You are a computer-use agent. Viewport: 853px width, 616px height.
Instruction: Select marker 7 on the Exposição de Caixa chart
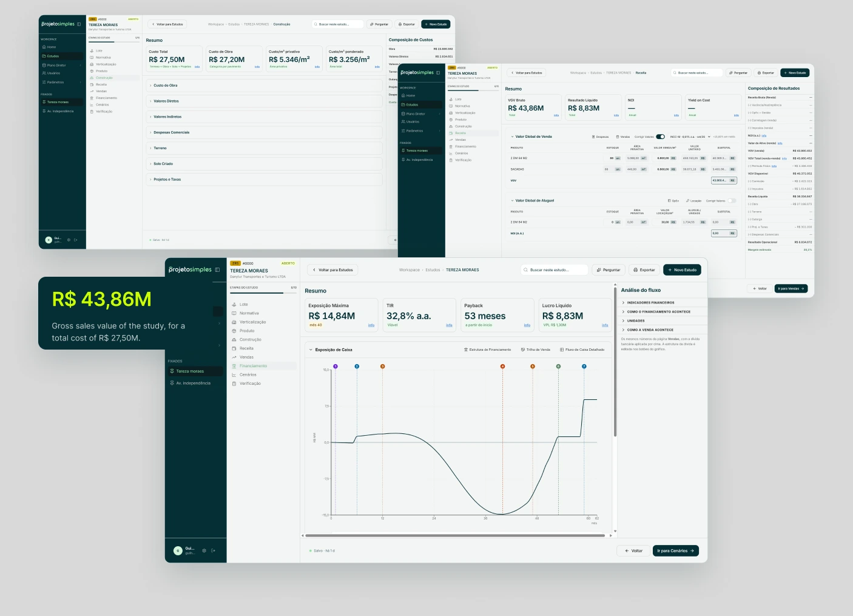pos(584,367)
